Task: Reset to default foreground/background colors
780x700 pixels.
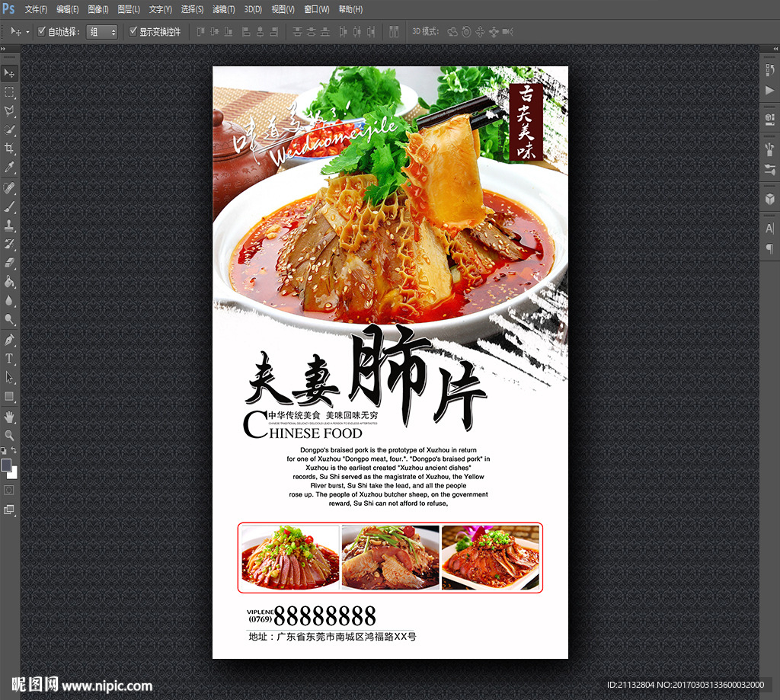Action: point(4,450)
